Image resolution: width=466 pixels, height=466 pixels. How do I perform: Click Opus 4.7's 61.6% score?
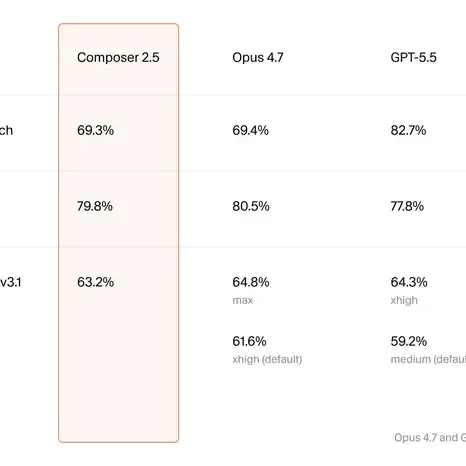click(x=249, y=341)
